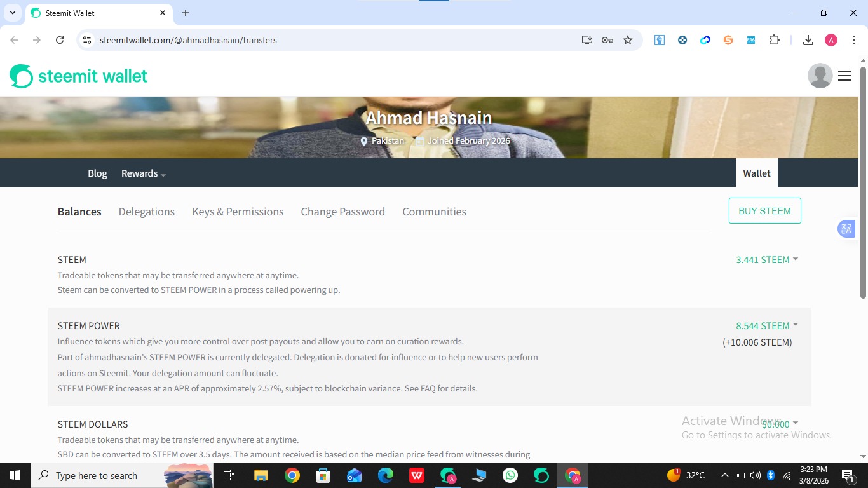Open WhatsApp from the taskbar
Screen dimensions: 868x488
510,475
